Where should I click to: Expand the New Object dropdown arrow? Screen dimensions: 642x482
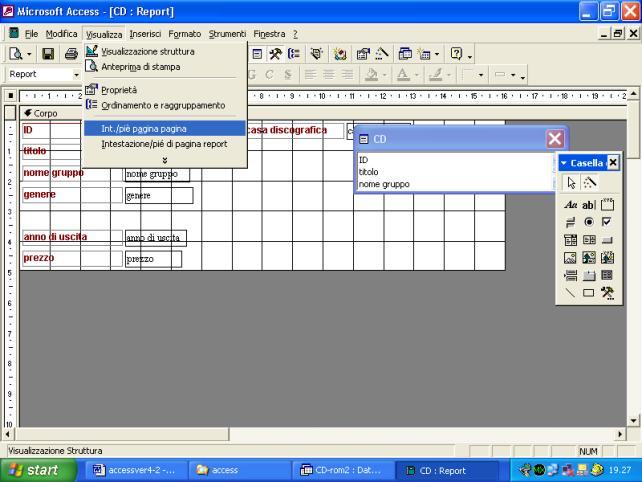coord(437,54)
